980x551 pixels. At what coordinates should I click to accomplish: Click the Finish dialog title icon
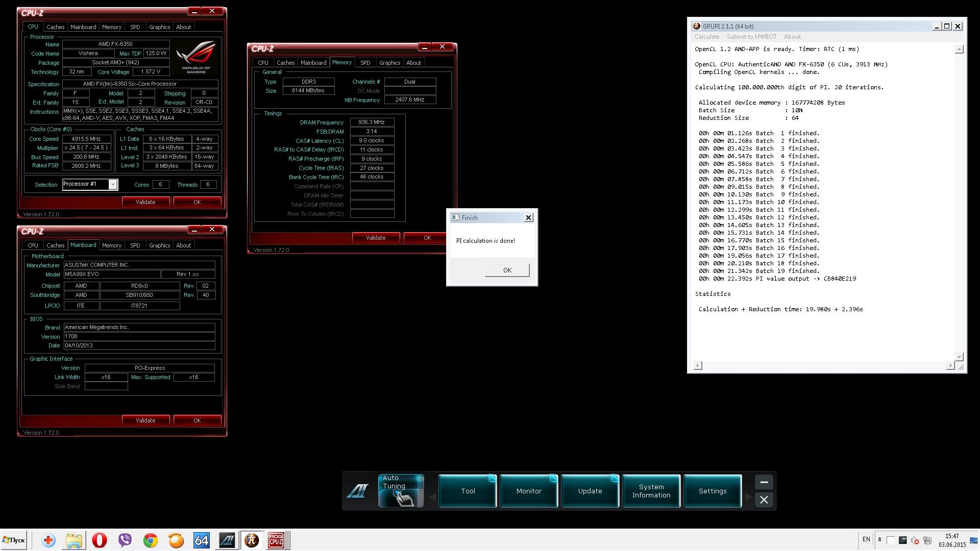pyautogui.click(x=455, y=217)
